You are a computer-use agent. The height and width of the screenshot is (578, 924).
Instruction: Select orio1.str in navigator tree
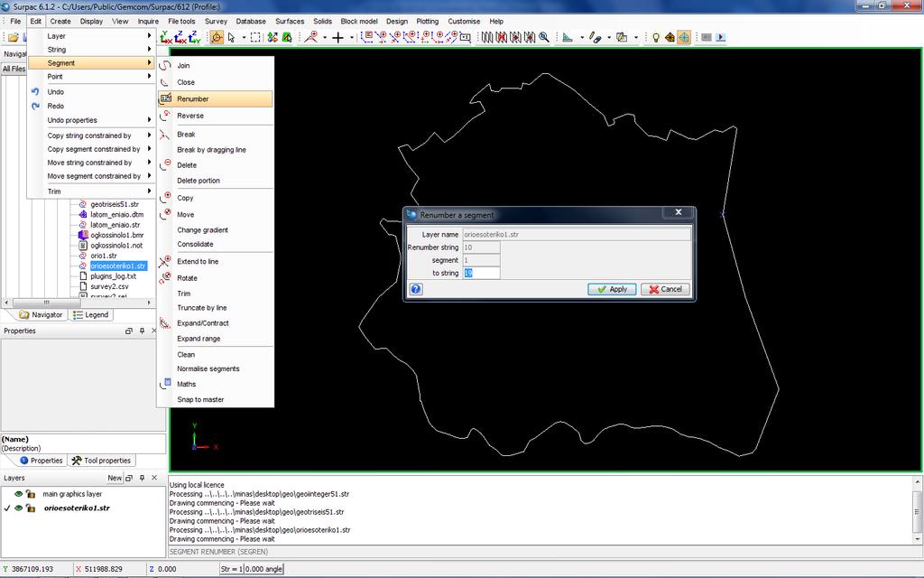(104, 256)
